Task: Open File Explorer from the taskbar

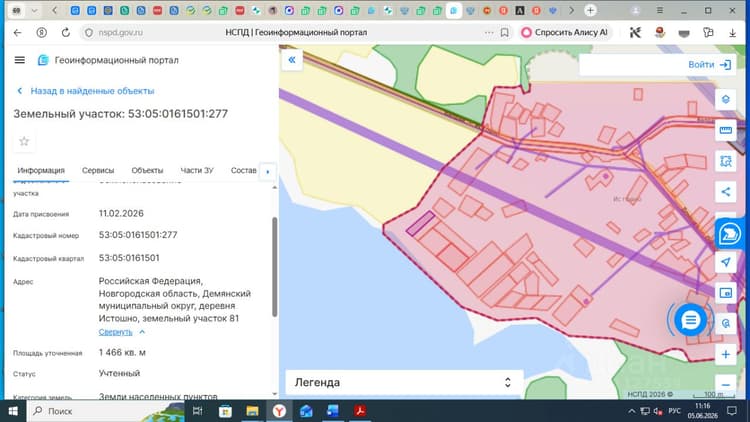Action: [x=253, y=411]
